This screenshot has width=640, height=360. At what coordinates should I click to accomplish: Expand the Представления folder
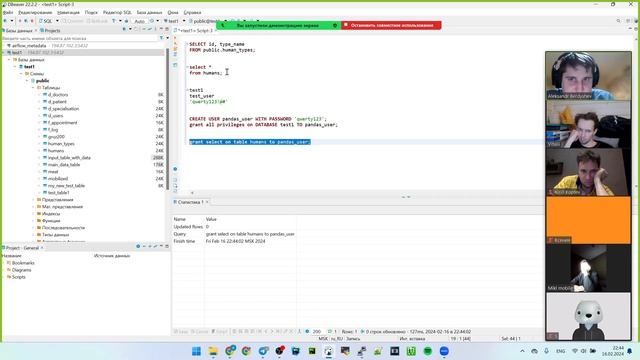33,200
